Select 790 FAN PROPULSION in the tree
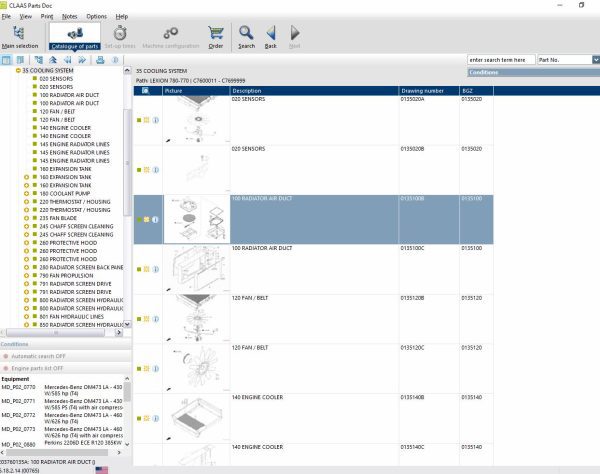 coord(66,275)
